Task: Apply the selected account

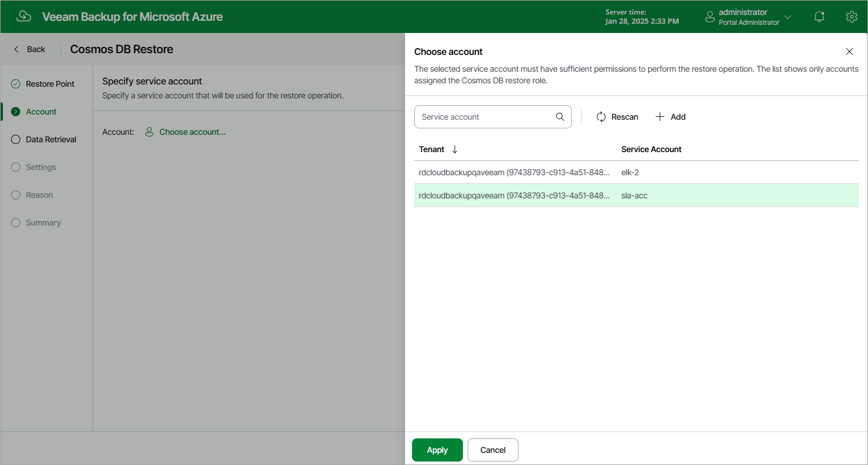Action: pyautogui.click(x=437, y=450)
